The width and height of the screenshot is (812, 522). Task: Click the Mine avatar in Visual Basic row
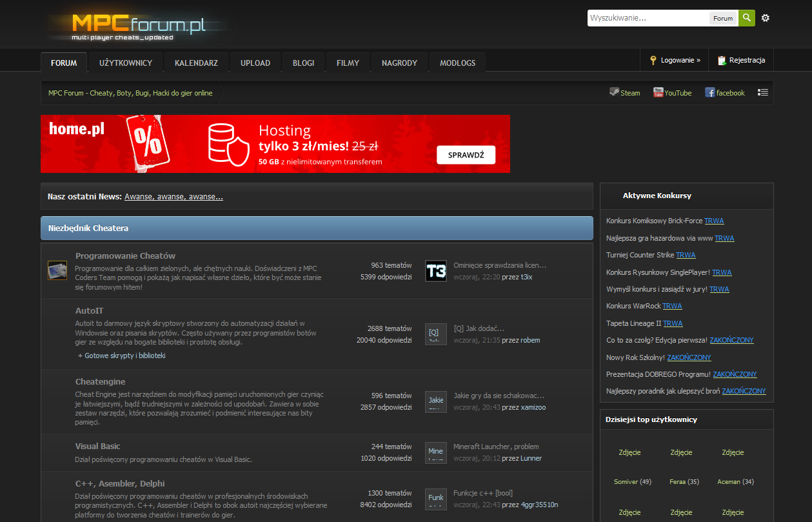click(x=436, y=453)
